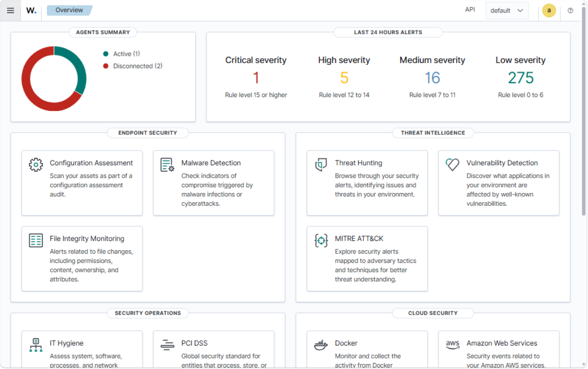Open Malware Detection module
Screen dimensions: 588x369
click(213, 183)
